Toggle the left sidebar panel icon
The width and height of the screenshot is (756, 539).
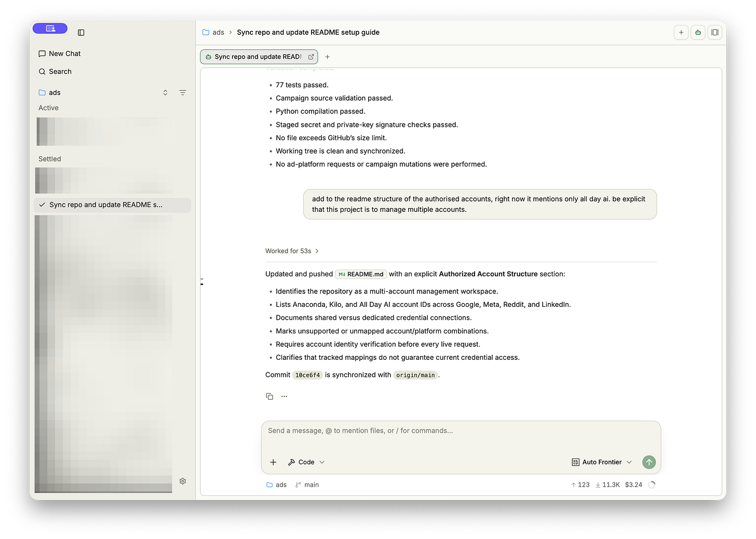81,33
